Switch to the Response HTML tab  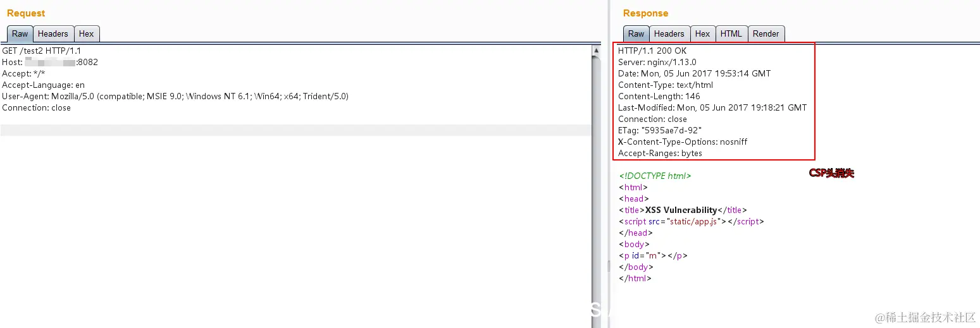(x=731, y=34)
